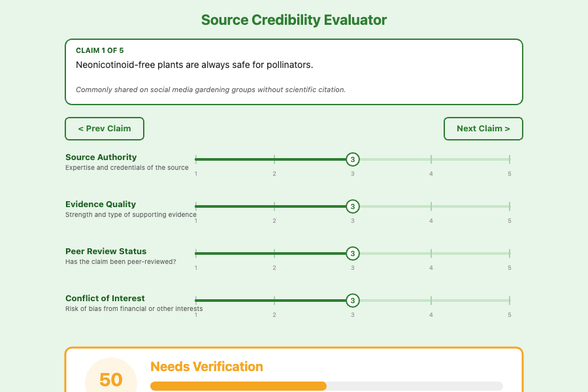Select the Evidence Quality slider thumb

click(x=353, y=206)
